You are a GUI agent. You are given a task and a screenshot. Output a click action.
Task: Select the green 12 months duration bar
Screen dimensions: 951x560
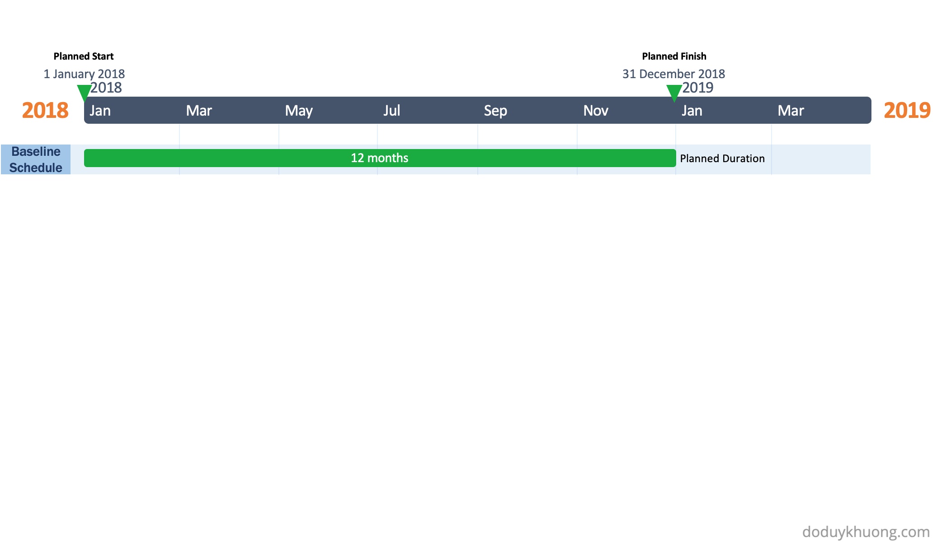tap(380, 158)
